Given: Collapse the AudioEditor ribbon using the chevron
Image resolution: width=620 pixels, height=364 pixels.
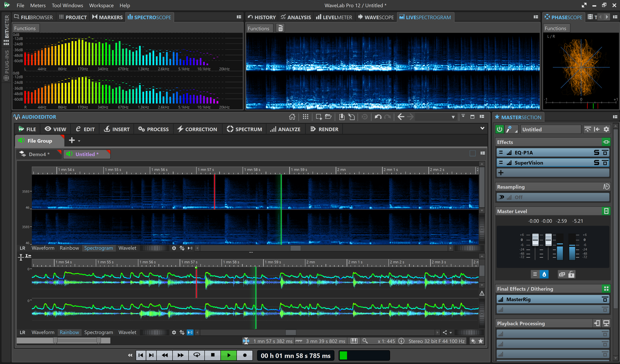Looking at the screenshot, I should pos(483,128).
